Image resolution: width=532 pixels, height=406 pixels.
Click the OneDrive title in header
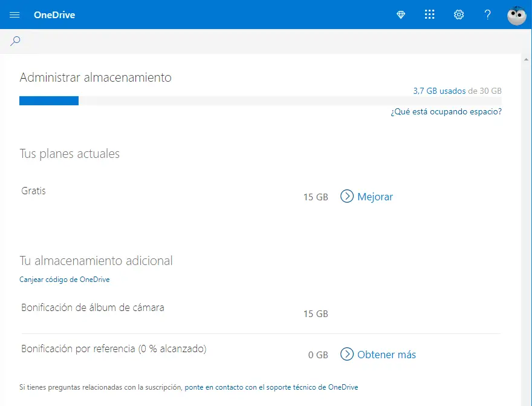54,15
